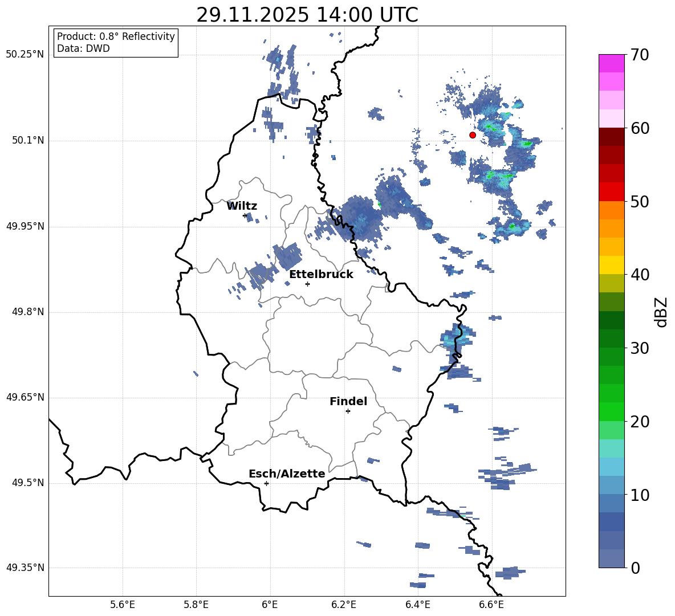Click the magenta top colorbar segment
Image resolution: width=675 pixels, height=616 pixels.
(611, 63)
